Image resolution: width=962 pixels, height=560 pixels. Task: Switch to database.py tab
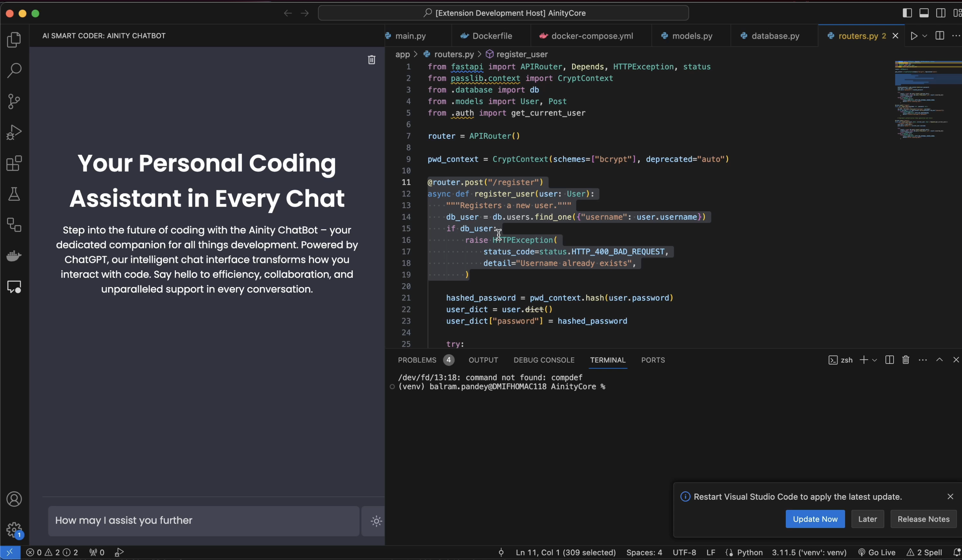coord(775,36)
